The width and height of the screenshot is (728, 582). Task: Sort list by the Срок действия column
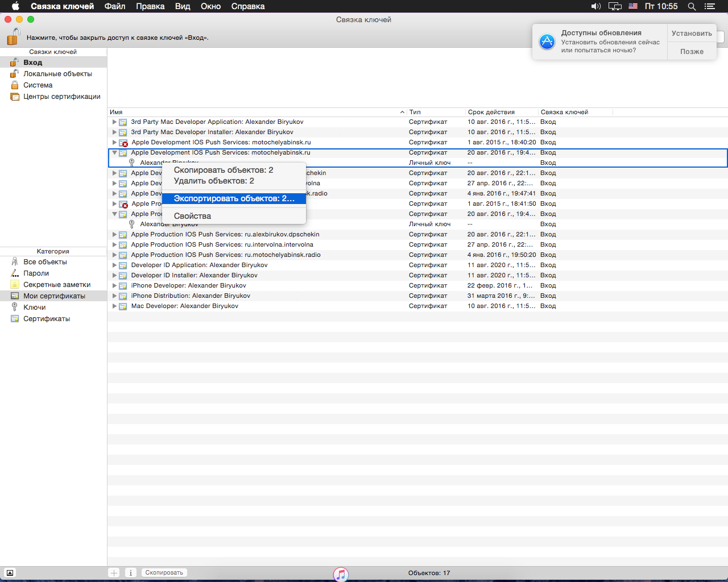(491, 112)
